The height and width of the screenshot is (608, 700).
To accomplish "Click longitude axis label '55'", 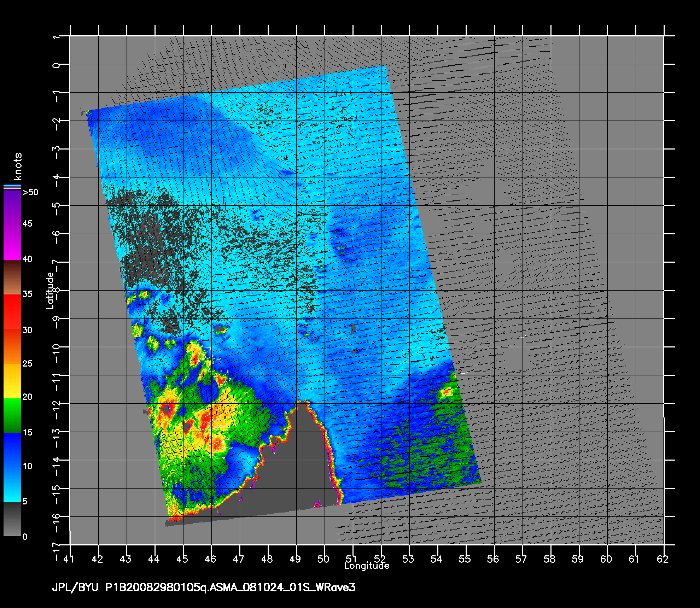I will click(465, 559).
